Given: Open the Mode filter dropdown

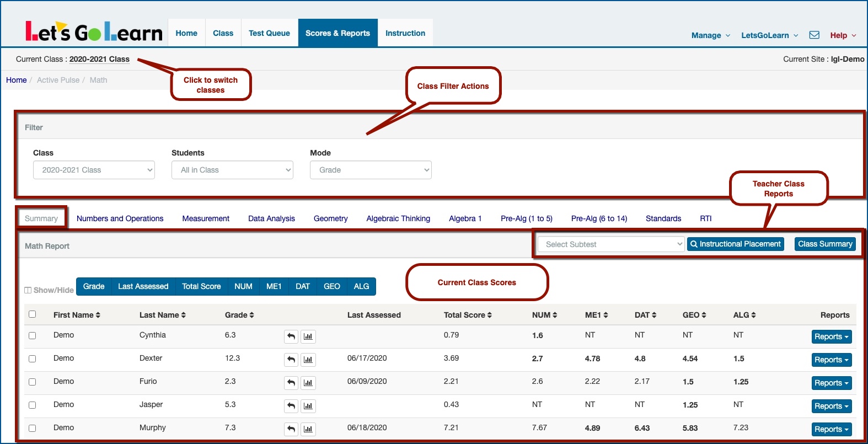Looking at the screenshot, I should pyautogui.click(x=371, y=170).
